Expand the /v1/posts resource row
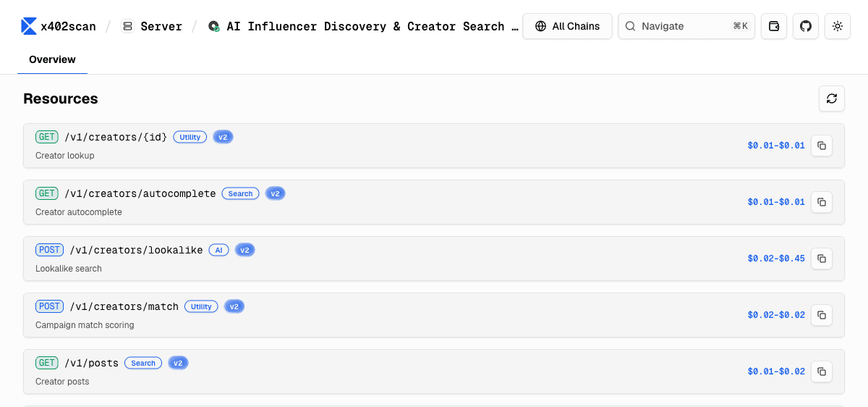This screenshot has width=868, height=407. pos(434,372)
